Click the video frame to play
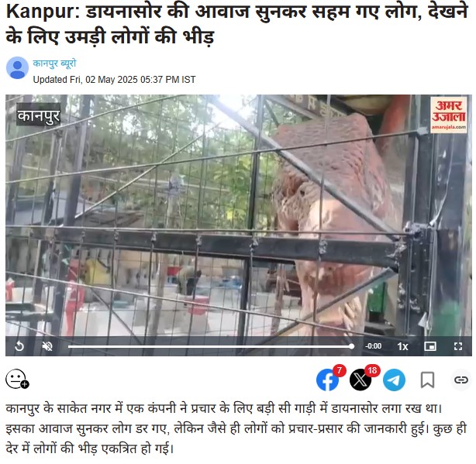This screenshot has height=464, width=476. pyautogui.click(x=239, y=215)
